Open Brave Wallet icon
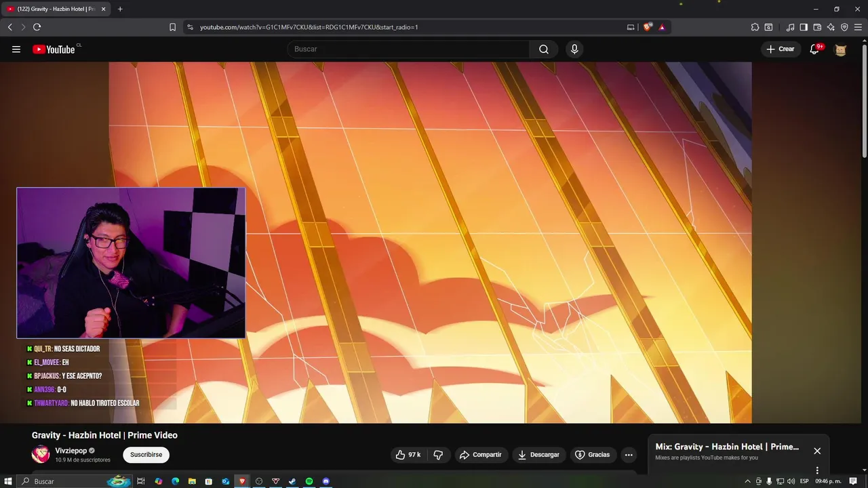This screenshot has width=868, height=488. 817,27
